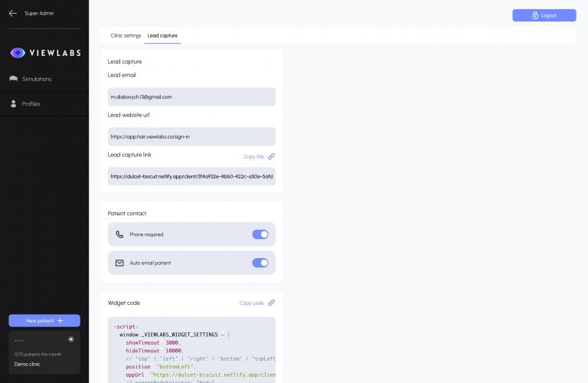This screenshot has width=588, height=383.
Task: Click the Viewlabs eye logo
Action: tap(18, 53)
